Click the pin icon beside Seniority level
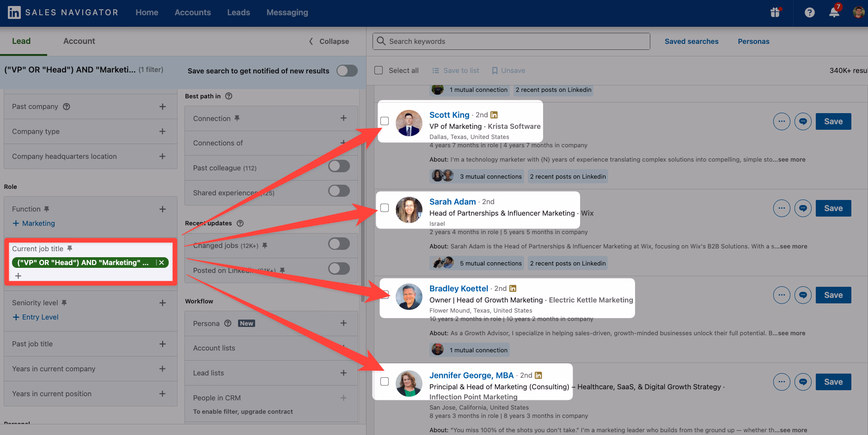The width and height of the screenshot is (868, 435). (x=64, y=303)
